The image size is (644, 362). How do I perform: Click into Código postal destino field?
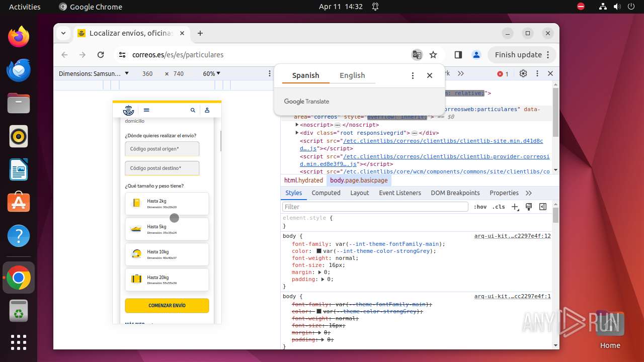coord(162,168)
